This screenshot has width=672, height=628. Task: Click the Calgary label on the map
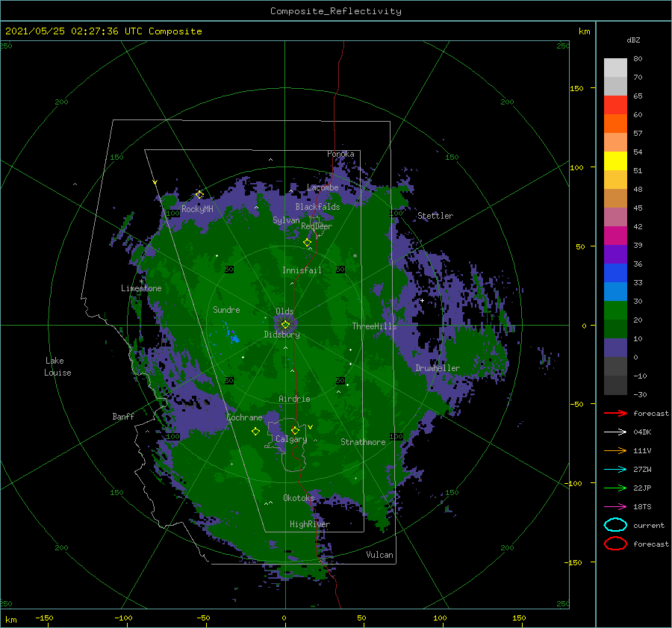click(291, 439)
